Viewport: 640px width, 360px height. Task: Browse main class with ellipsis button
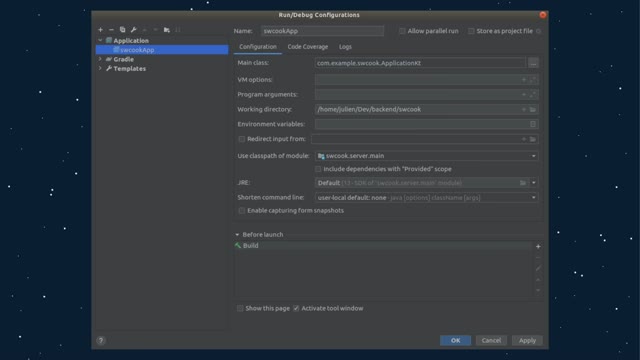pos(533,63)
